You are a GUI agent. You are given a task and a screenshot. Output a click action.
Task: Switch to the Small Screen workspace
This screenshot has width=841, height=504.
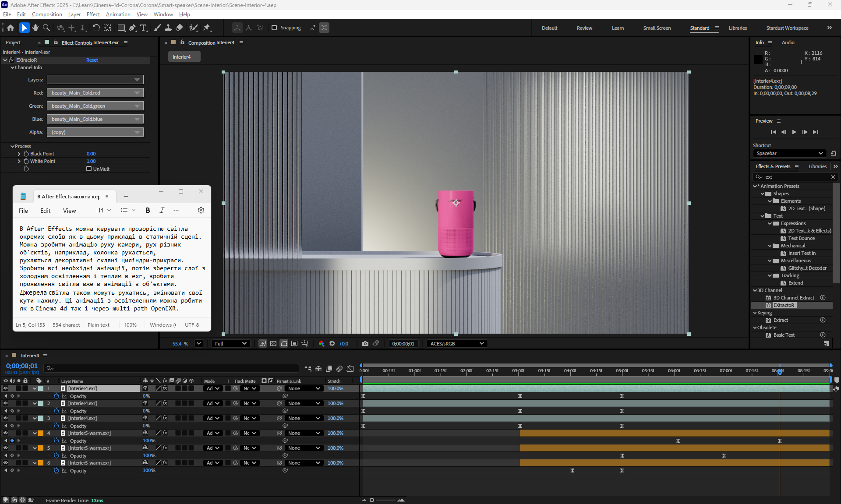pyautogui.click(x=657, y=28)
